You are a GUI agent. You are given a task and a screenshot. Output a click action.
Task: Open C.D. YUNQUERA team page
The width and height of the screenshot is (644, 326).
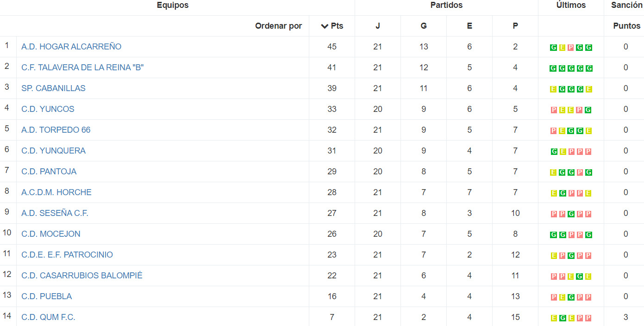53,151
